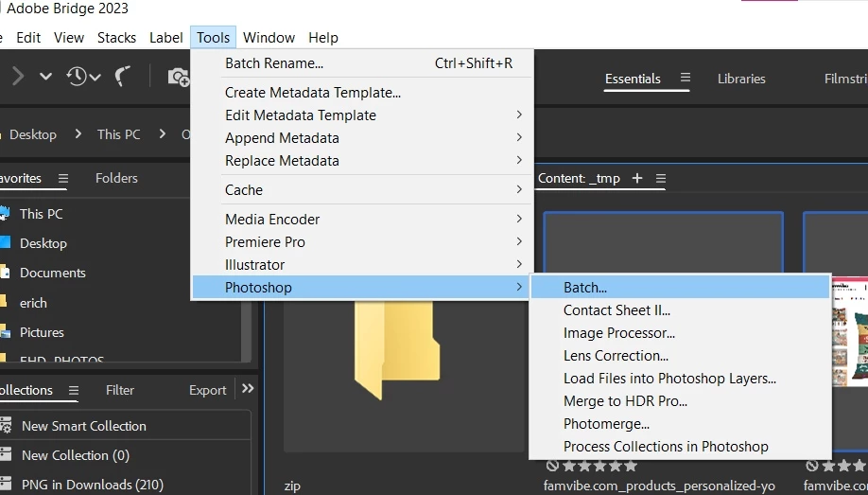The width and height of the screenshot is (868, 495).
Task: Open Essentials workspace options menu icon
Action: click(685, 78)
